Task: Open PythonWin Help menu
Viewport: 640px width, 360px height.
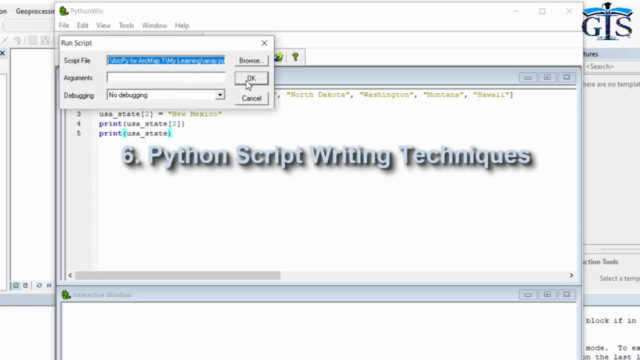Action: click(182, 25)
